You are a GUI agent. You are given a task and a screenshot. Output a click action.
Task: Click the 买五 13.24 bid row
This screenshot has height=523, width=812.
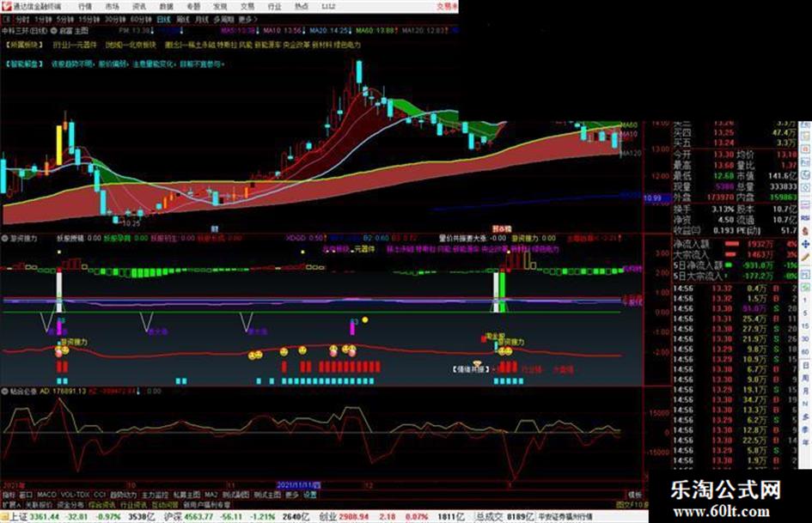735,143
